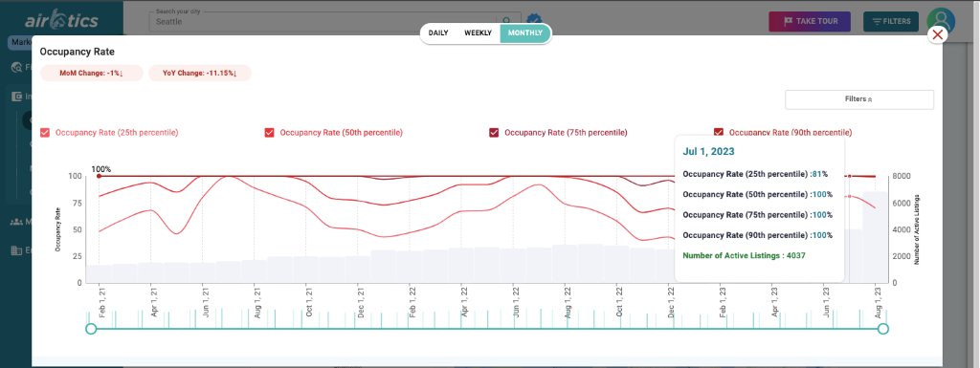Click the wallet icon in the sidebar
This screenshot has width=980, height=368.
tap(17, 97)
